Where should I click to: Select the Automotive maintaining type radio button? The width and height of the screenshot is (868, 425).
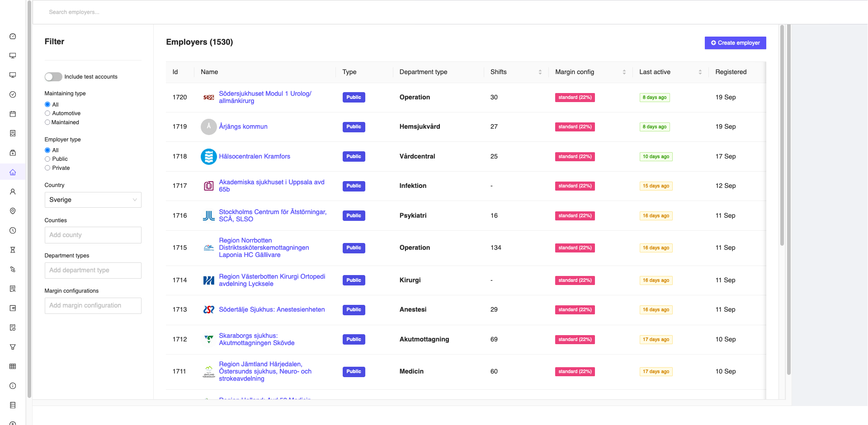(47, 113)
